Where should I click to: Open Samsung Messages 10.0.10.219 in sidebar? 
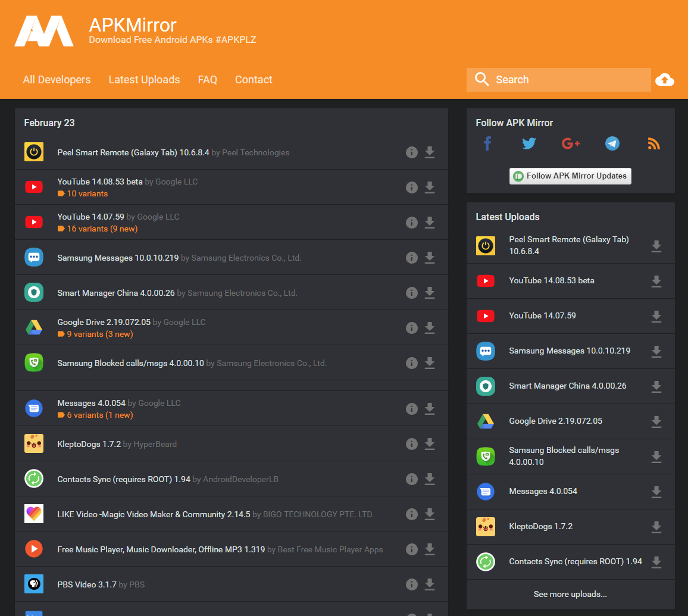tap(570, 351)
